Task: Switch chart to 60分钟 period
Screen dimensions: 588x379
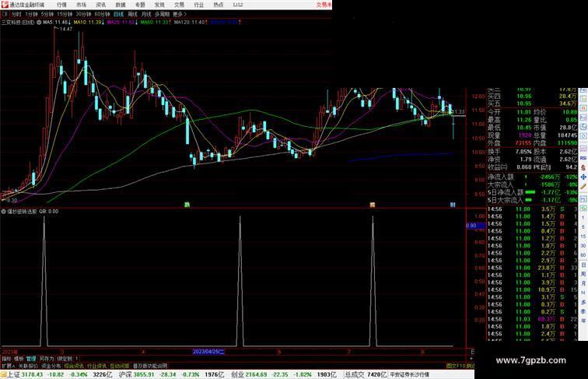Action: click(102, 14)
